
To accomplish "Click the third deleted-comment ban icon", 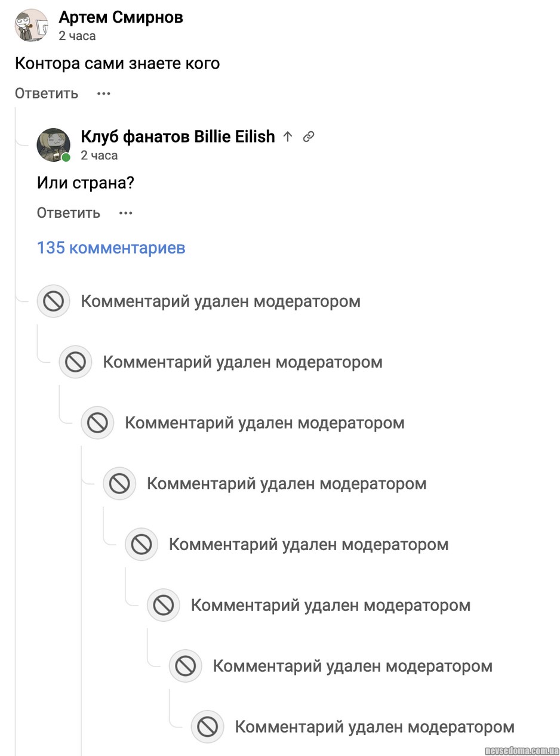I will [97, 423].
